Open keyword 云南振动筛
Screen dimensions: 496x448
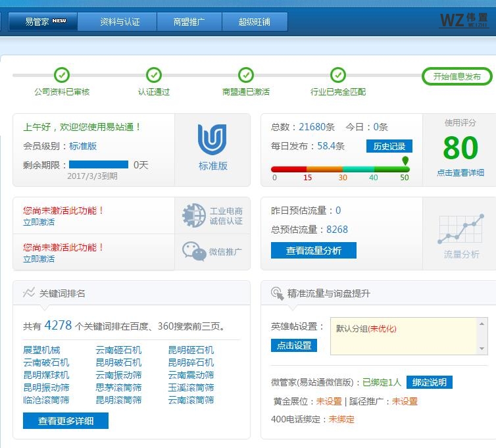pos(118,375)
